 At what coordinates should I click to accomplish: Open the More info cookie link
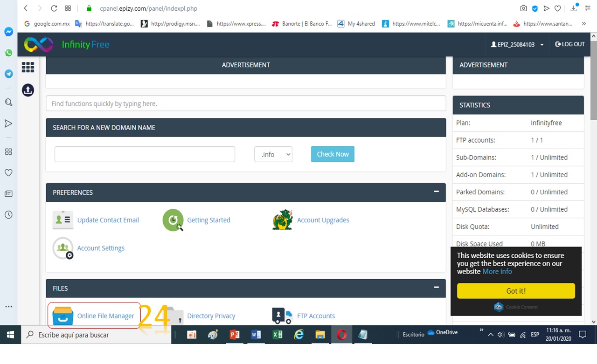coord(497,271)
